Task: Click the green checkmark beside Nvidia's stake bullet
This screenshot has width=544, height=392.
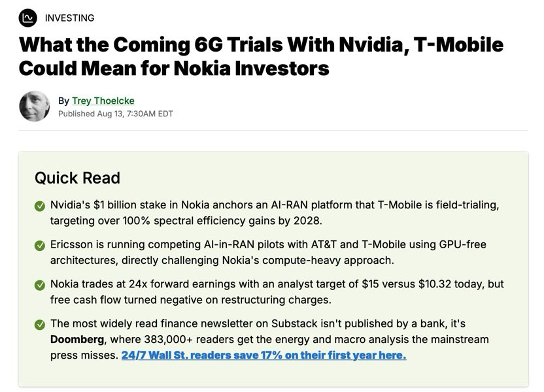Action: 40,206
